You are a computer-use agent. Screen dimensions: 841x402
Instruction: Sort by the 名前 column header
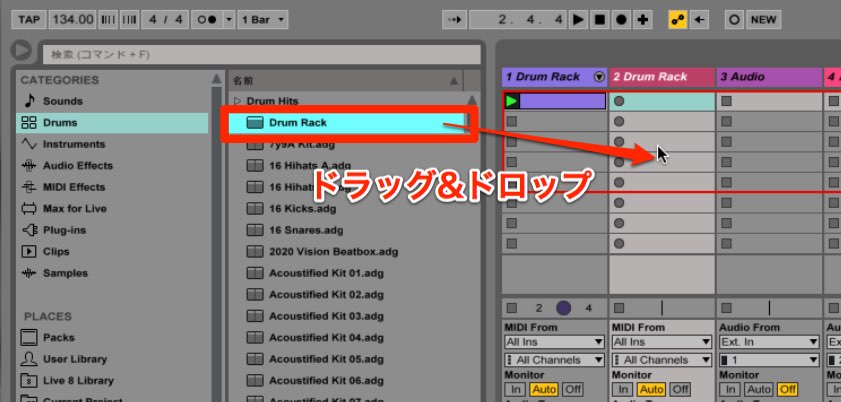tap(346, 81)
